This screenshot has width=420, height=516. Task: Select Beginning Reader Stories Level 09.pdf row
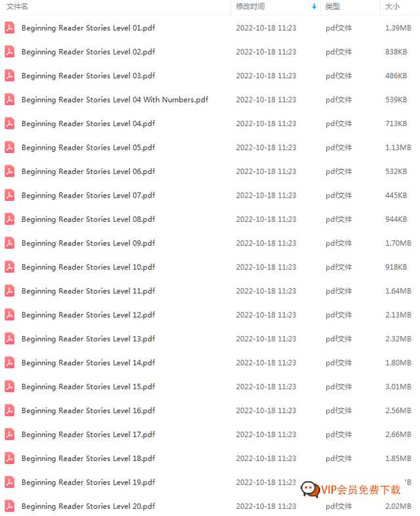[210, 243]
